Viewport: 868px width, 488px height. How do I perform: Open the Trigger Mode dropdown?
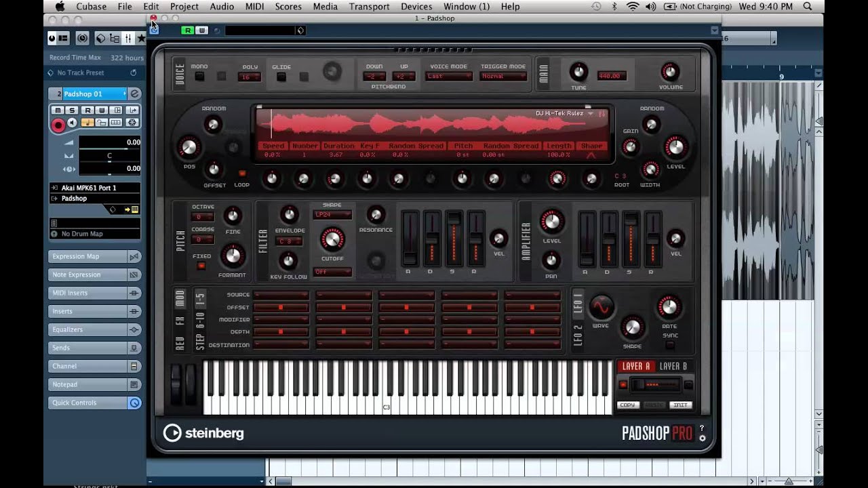point(503,77)
